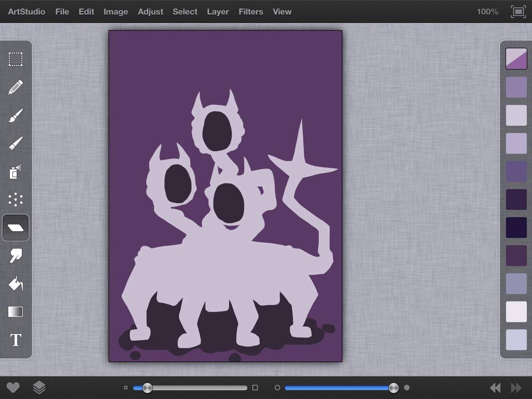
Task: Open the Image menu
Action: coord(116,11)
